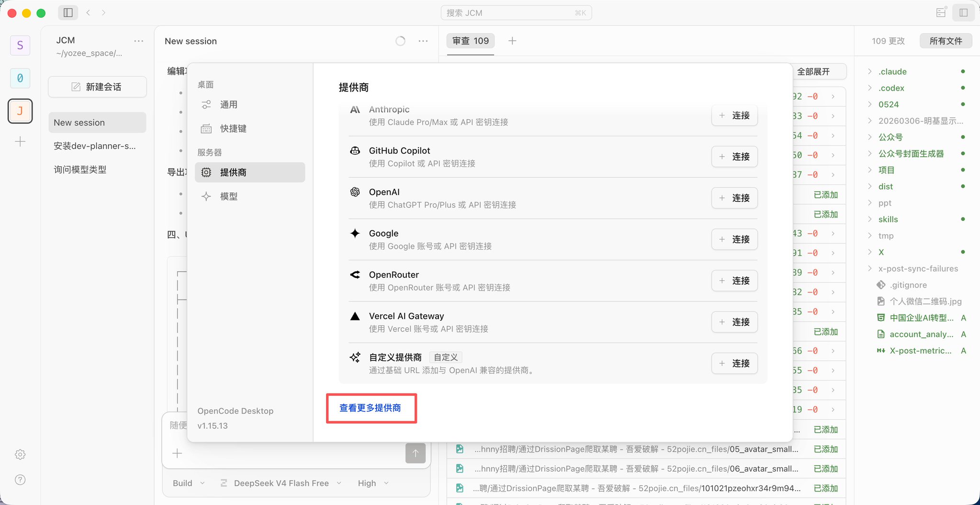Open New session header options menu
This screenshot has height=505, width=980.
(423, 41)
